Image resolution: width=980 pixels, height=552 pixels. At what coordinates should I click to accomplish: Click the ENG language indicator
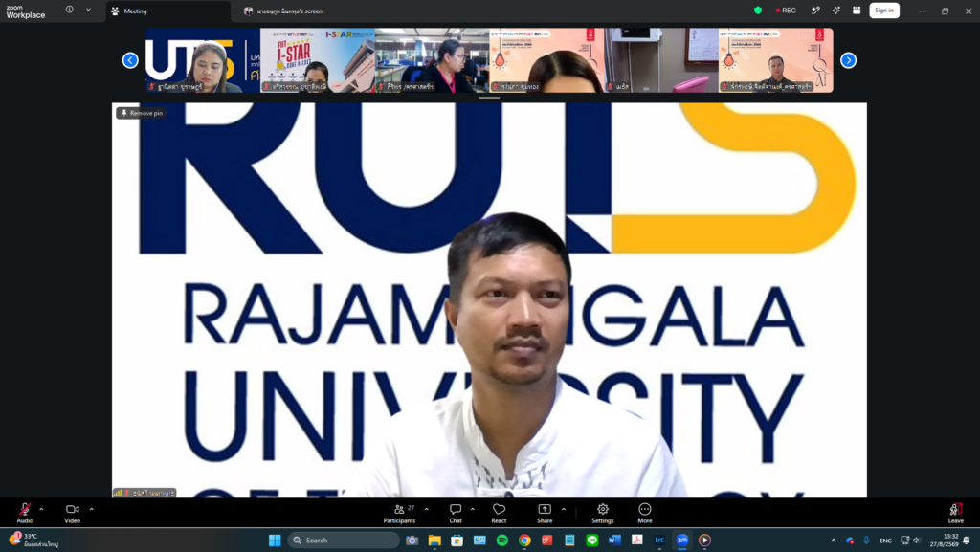coord(885,541)
